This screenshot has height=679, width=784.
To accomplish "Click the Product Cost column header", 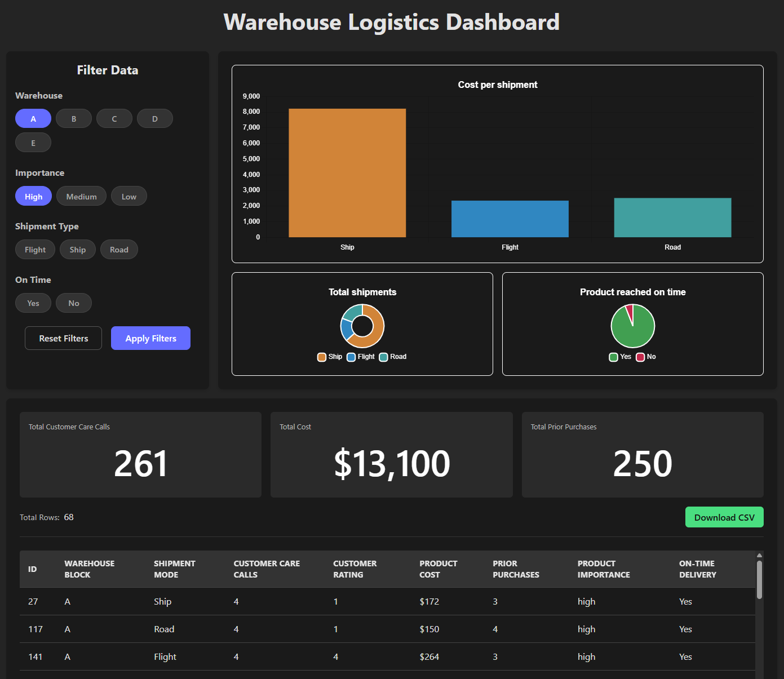I will 438,569.
